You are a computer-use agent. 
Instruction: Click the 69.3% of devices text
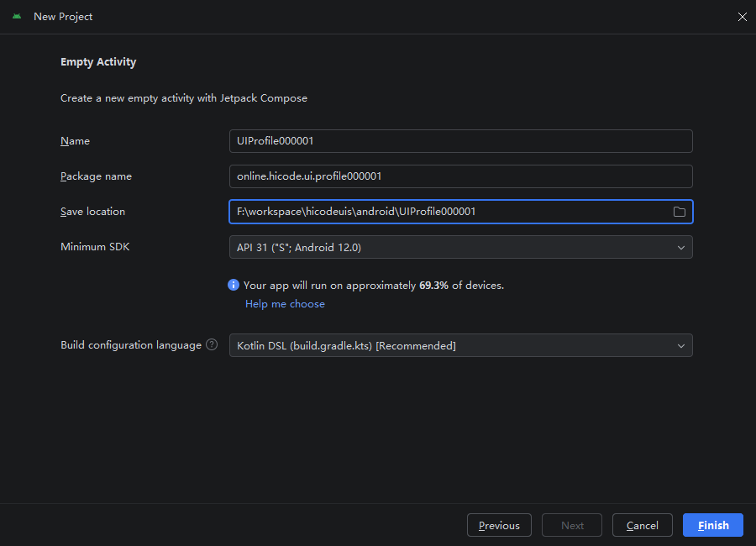click(461, 285)
